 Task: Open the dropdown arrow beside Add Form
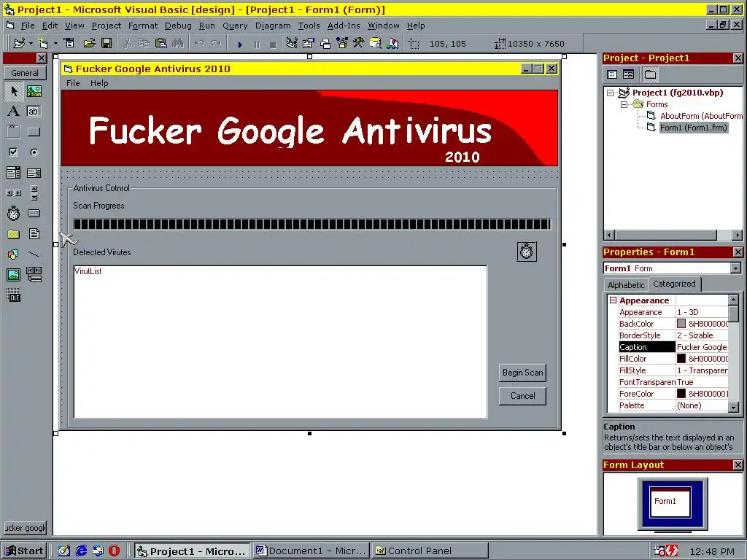pos(55,43)
